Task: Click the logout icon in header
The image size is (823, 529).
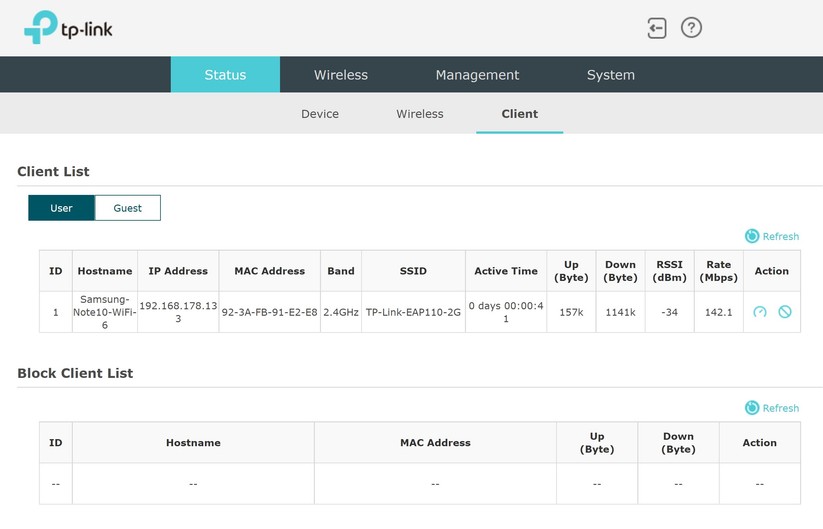Action: [657, 28]
